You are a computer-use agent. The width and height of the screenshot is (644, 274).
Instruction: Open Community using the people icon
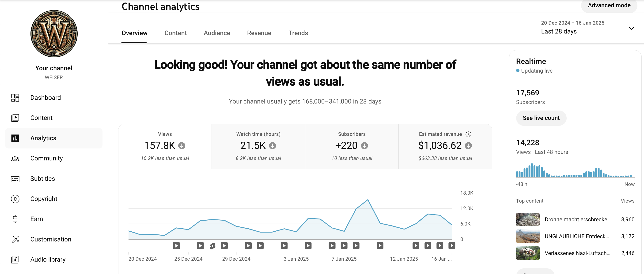point(15,159)
